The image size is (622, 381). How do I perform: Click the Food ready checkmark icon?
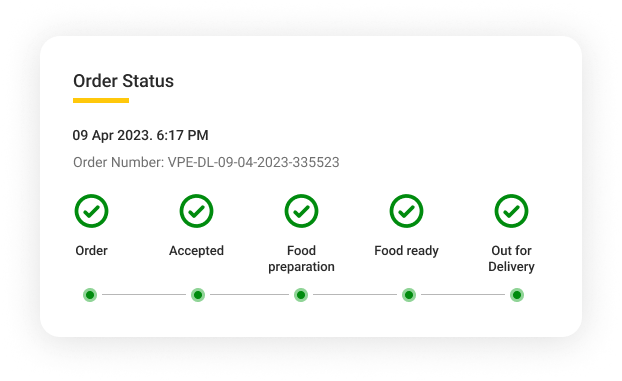click(x=406, y=211)
